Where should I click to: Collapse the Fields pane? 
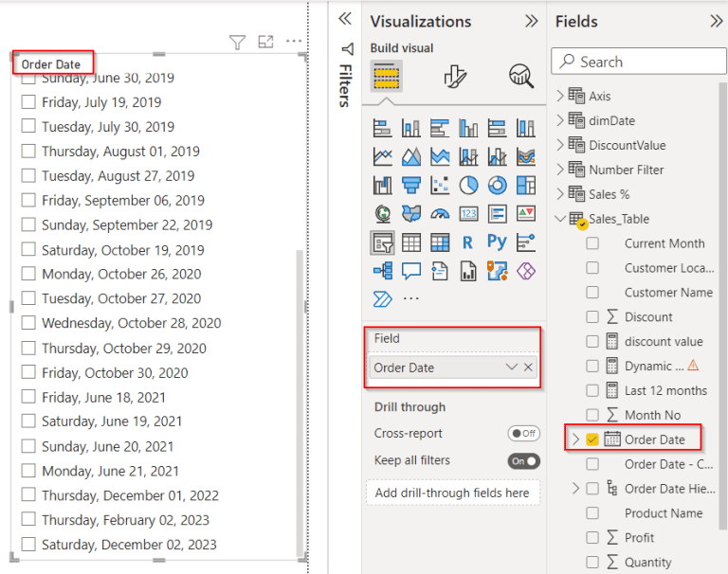click(716, 21)
